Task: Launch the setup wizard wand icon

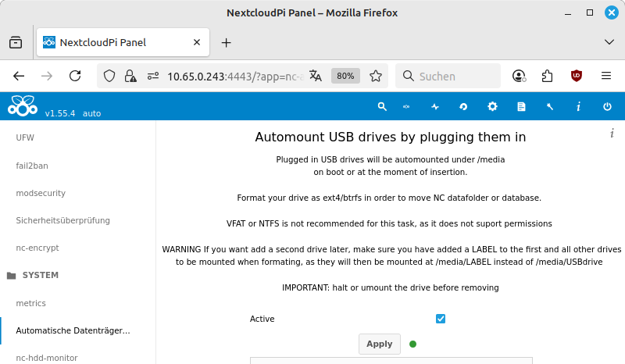Action: (550, 106)
